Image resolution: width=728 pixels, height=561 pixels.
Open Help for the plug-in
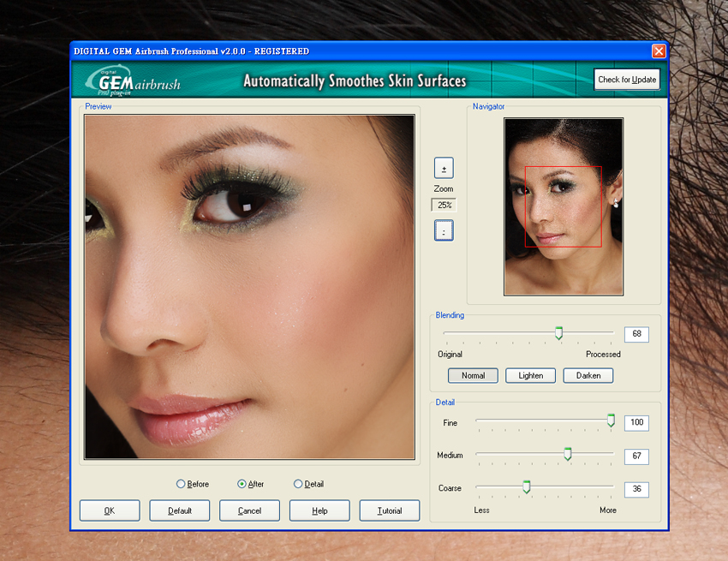(x=319, y=510)
